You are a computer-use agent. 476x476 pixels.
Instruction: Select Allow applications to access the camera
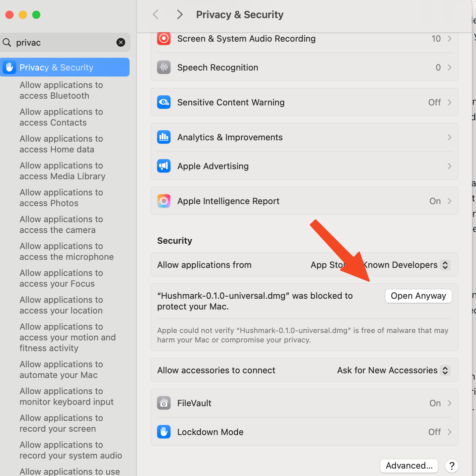click(61, 225)
